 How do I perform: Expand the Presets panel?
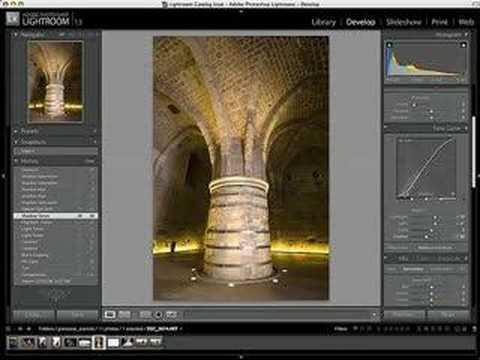point(16,131)
